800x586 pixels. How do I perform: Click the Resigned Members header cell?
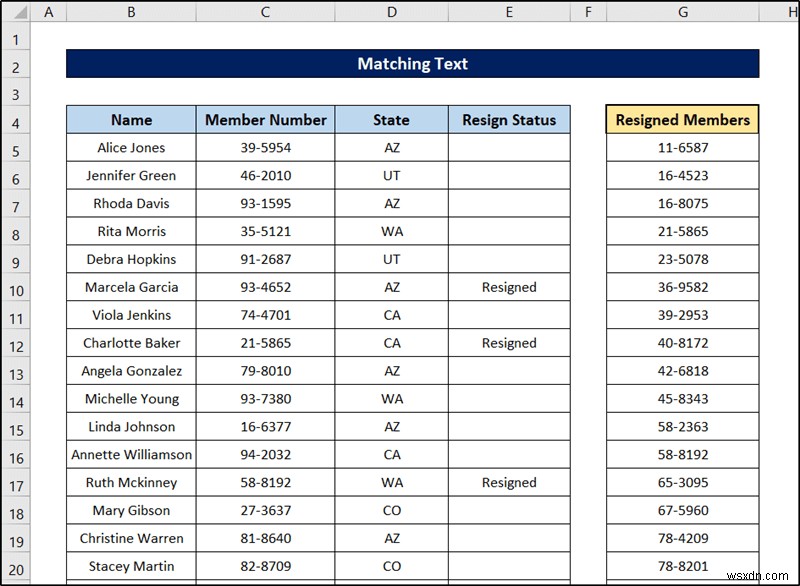click(x=683, y=119)
